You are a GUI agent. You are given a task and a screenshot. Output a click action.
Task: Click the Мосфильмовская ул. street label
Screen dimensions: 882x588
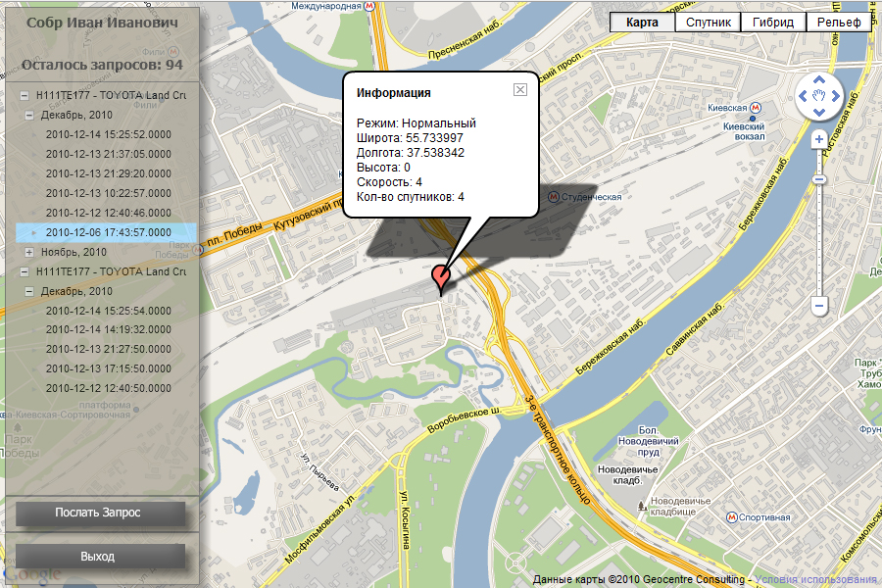320,529
